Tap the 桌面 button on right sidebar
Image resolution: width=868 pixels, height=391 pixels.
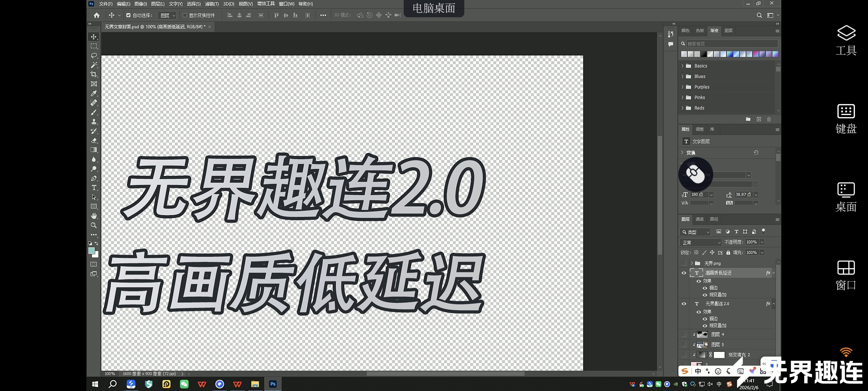[846, 197]
